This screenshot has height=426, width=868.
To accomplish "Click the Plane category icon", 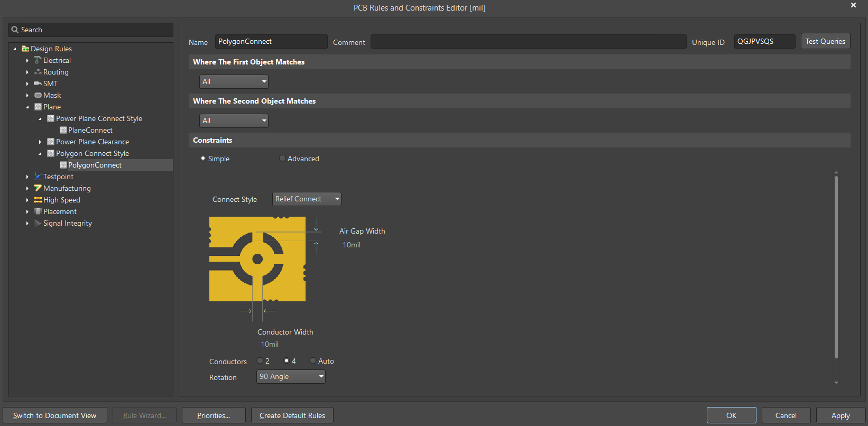I will pyautogui.click(x=38, y=107).
